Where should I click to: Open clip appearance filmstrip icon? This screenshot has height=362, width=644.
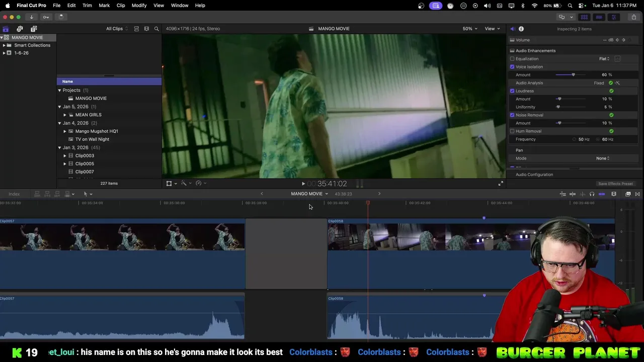pos(614,194)
